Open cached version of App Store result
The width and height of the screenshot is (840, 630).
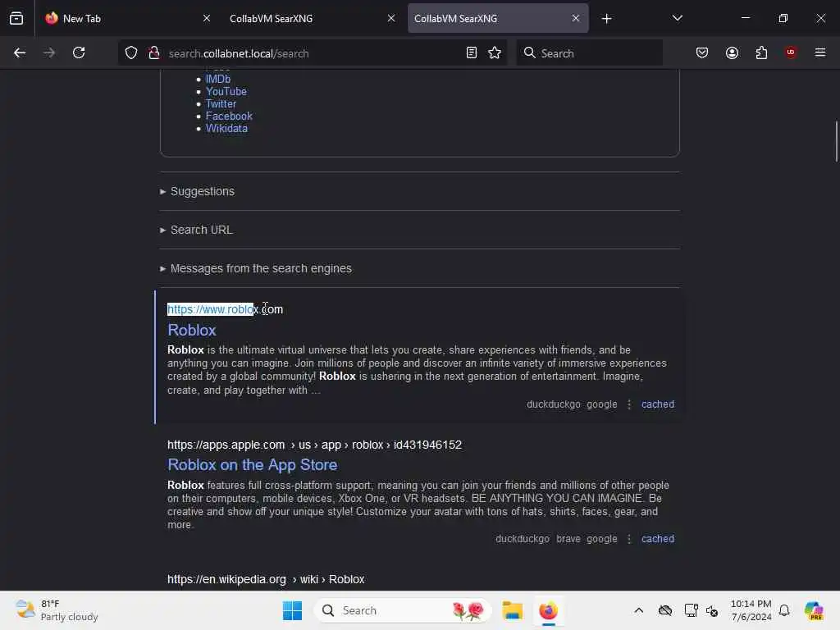658,539
